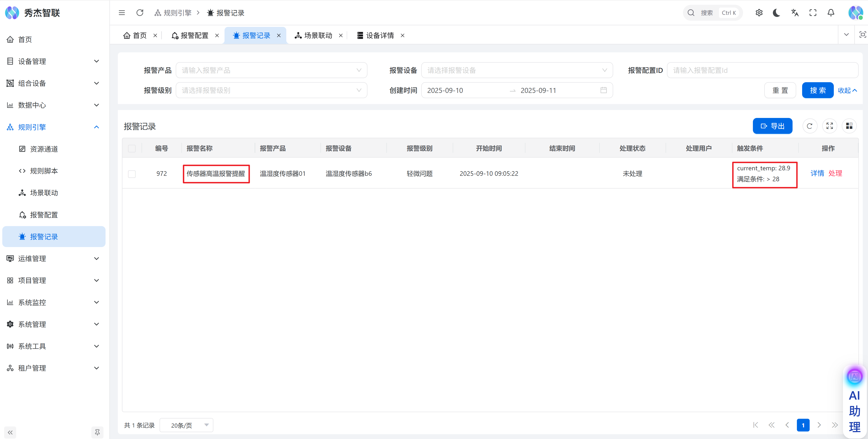
Task: Open the language translation icon
Action: pyautogui.click(x=795, y=13)
